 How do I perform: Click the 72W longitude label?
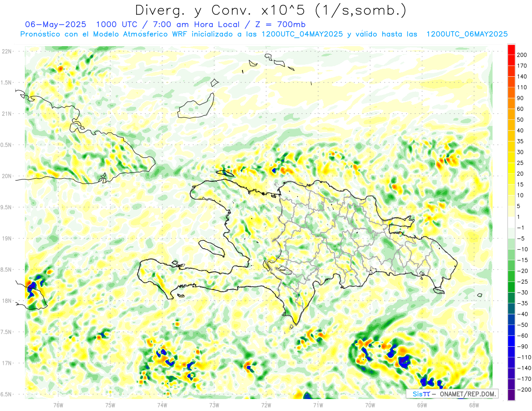(x=266, y=405)
